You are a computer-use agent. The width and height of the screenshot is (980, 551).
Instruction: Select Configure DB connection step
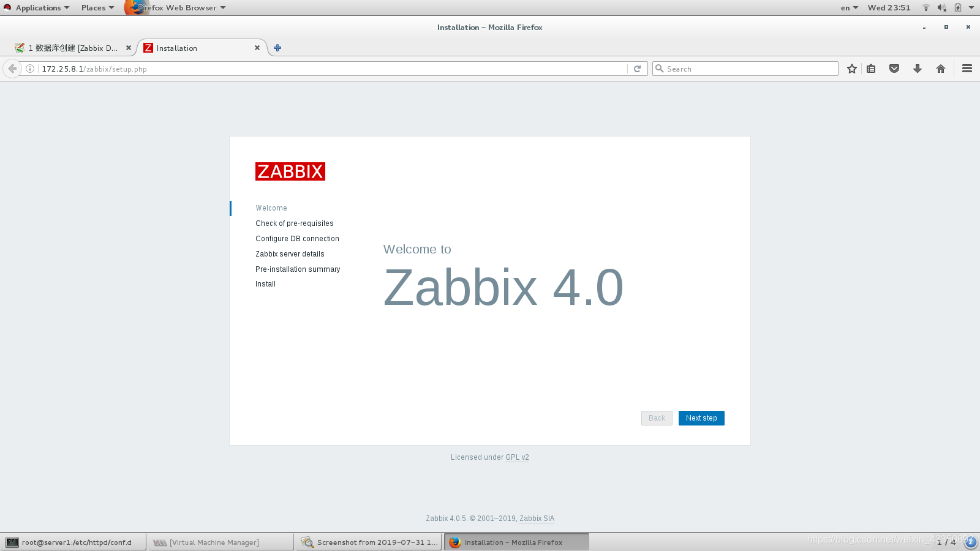[297, 239]
